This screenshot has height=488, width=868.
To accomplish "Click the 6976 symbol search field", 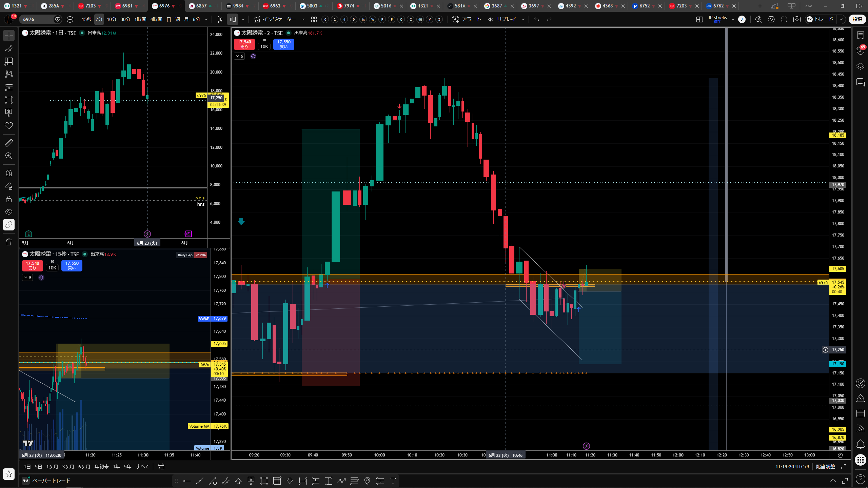I will (38, 19).
